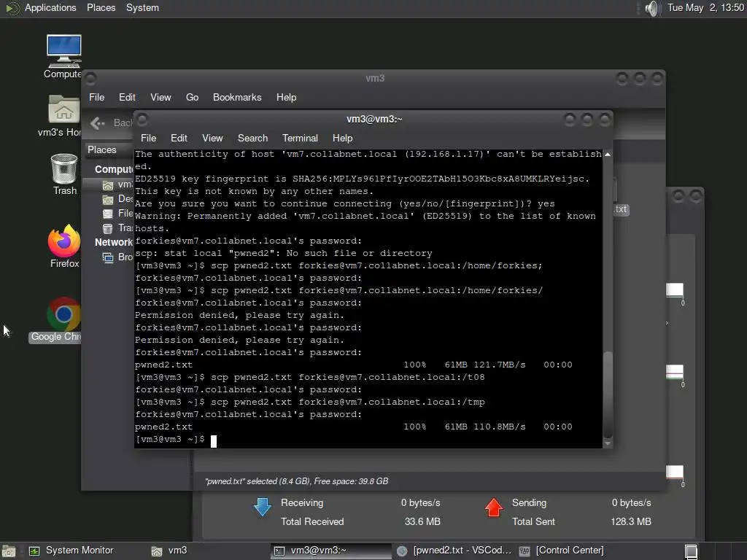Click the Receiving down-arrow icon in System Monitor
Image resolution: width=747 pixels, height=560 pixels.
click(263, 507)
